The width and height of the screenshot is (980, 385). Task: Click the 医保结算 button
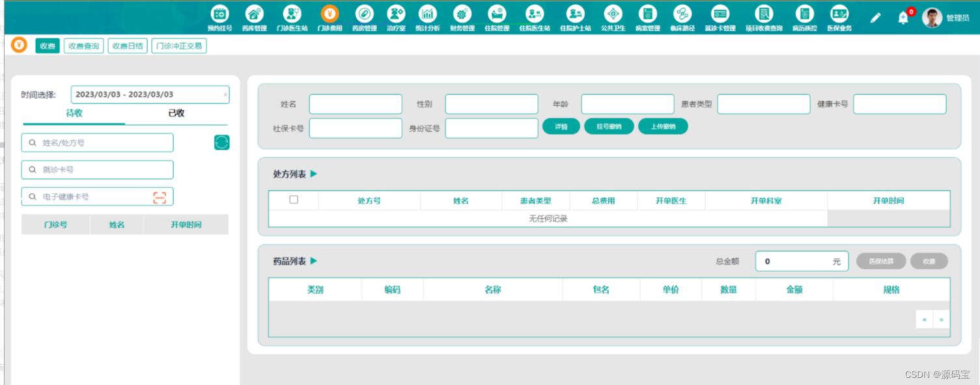pos(881,261)
